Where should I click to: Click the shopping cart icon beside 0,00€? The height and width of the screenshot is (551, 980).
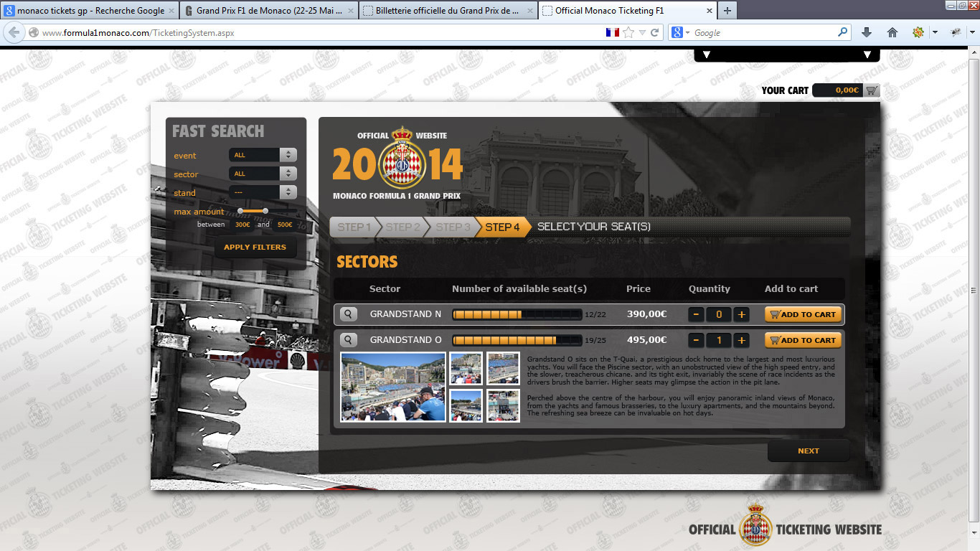coord(872,90)
